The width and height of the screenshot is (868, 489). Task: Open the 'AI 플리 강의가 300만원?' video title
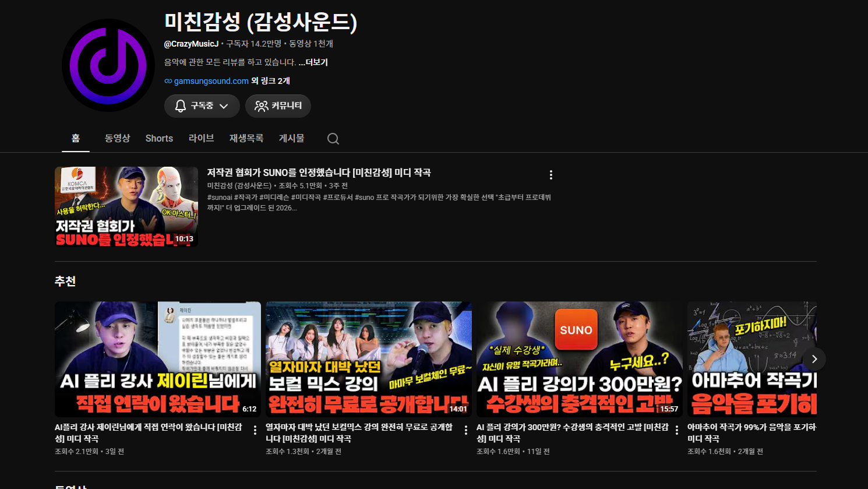point(573,432)
